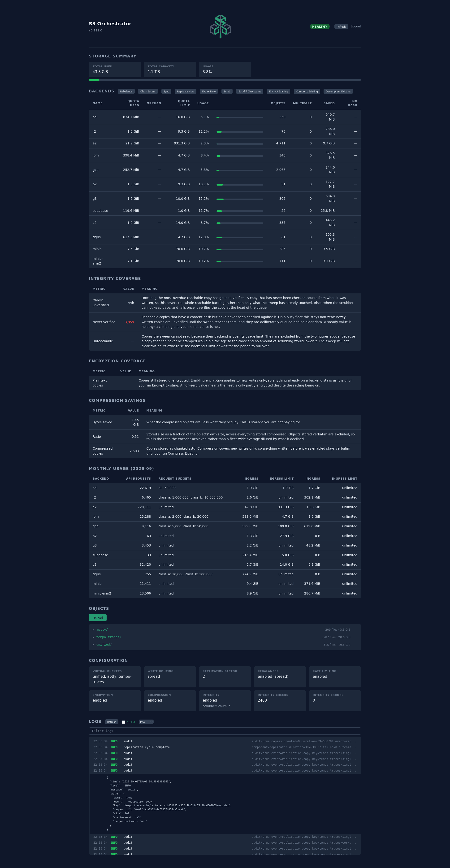The width and height of the screenshot is (450, 868).
Task: Start a Scrub operation
Action: 227,91
